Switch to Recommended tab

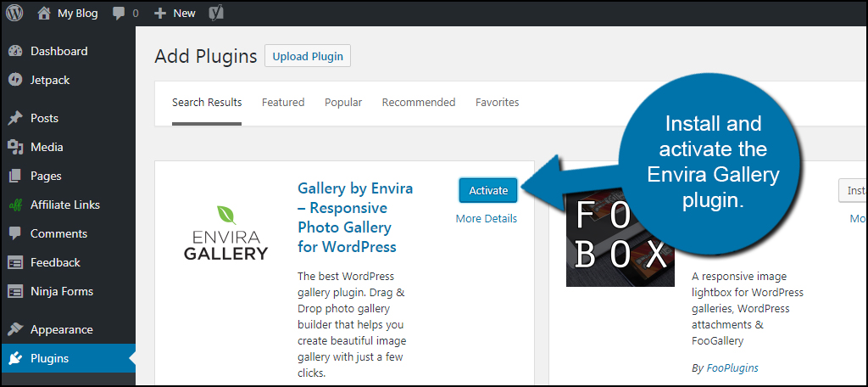click(x=419, y=103)
